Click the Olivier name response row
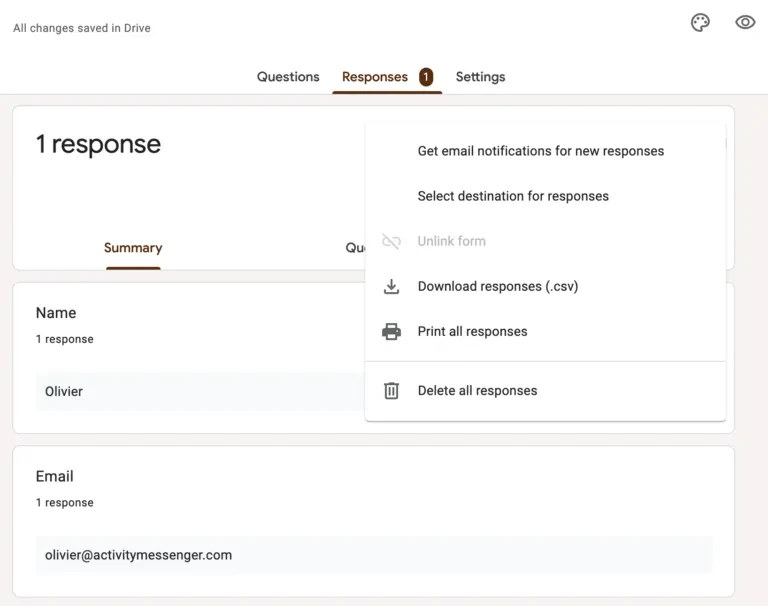This screenshot has width=768, height=606. 200,391
